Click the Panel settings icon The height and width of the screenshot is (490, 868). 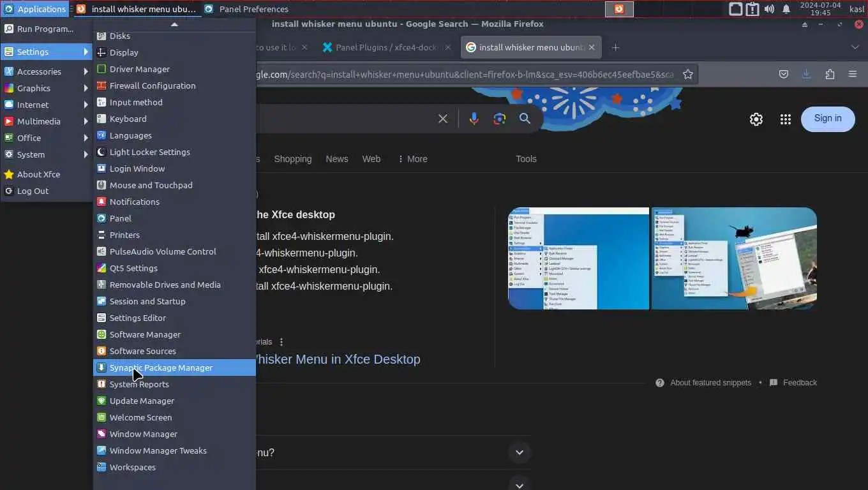click(x=101, y=218)
